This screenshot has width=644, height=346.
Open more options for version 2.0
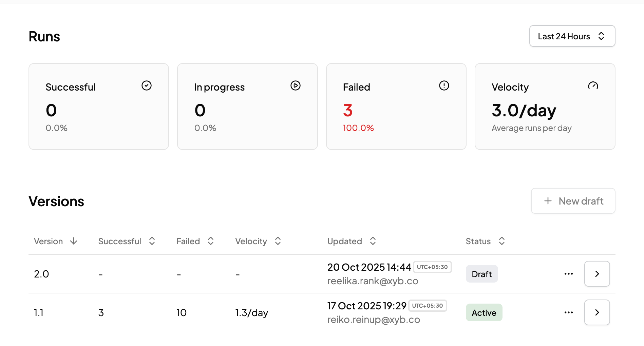click(569, 274)
